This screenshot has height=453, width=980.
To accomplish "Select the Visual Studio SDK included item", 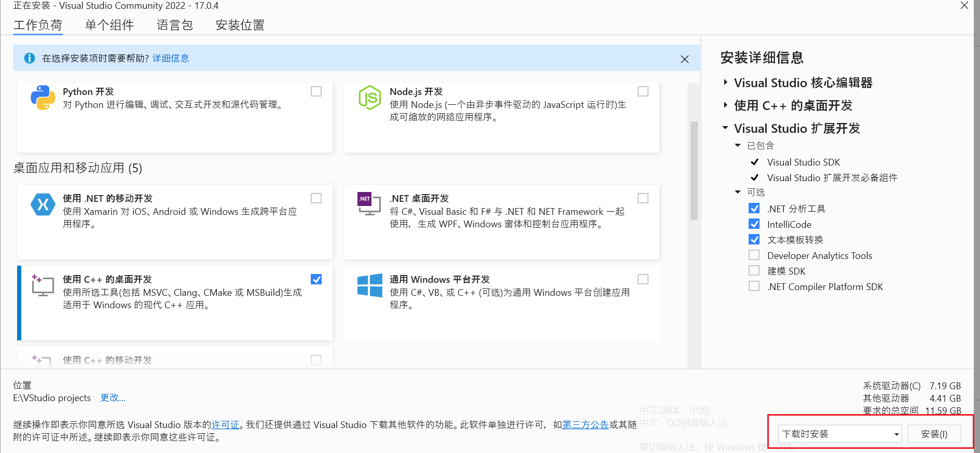I will pos(804,162).
